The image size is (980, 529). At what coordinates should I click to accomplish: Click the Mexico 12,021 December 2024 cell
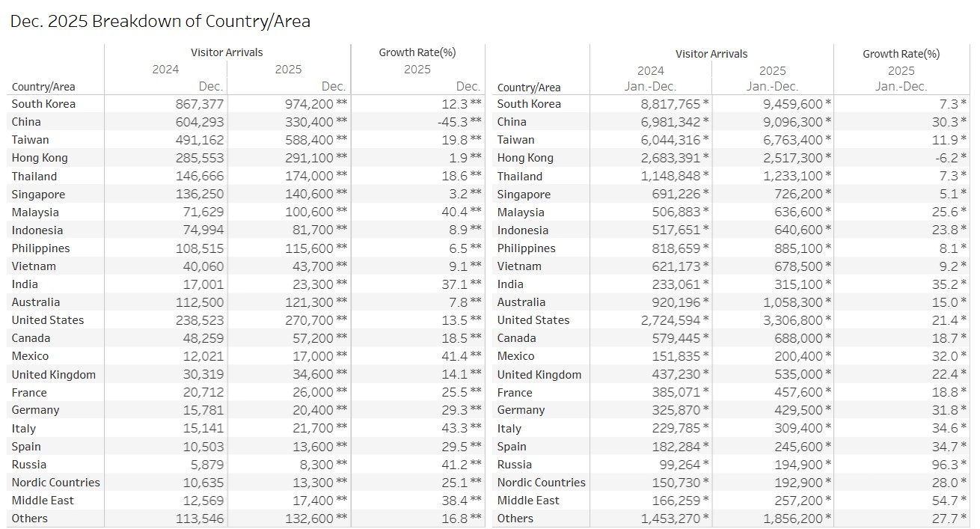coord(203,356)
